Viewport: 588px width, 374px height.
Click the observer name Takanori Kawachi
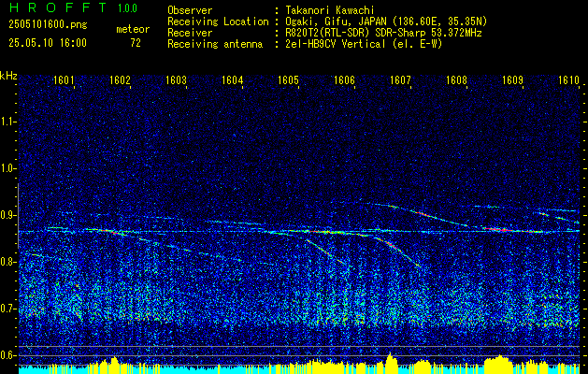330,10
